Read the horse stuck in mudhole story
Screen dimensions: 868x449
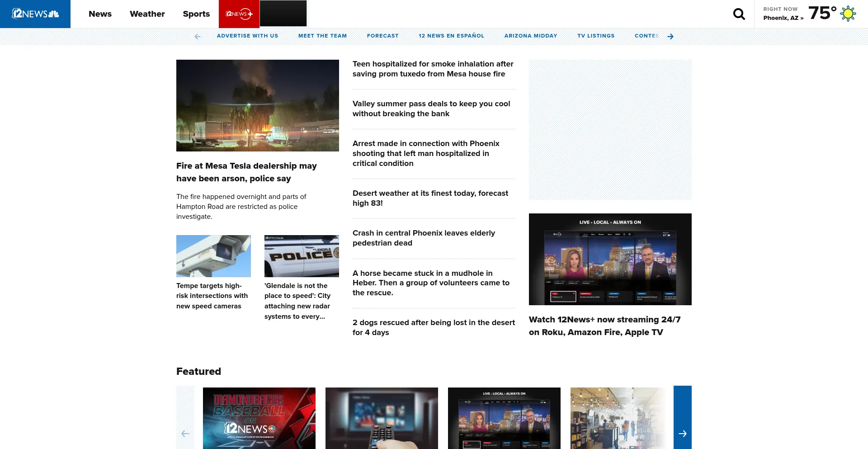click(431, 283)
